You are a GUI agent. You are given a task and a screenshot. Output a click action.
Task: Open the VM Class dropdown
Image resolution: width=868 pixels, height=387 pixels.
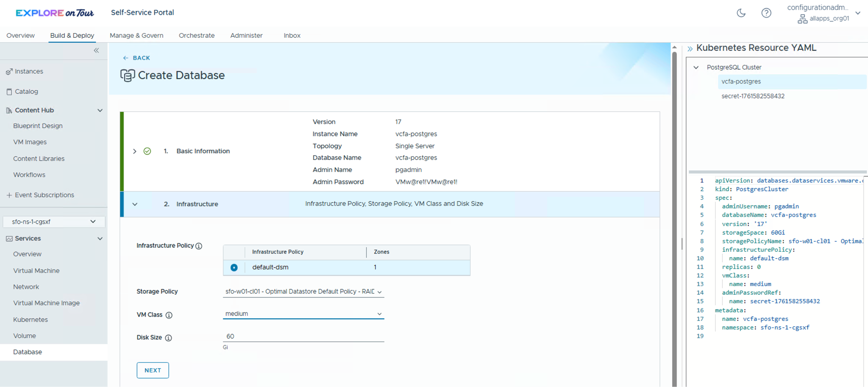click(303, 314)
